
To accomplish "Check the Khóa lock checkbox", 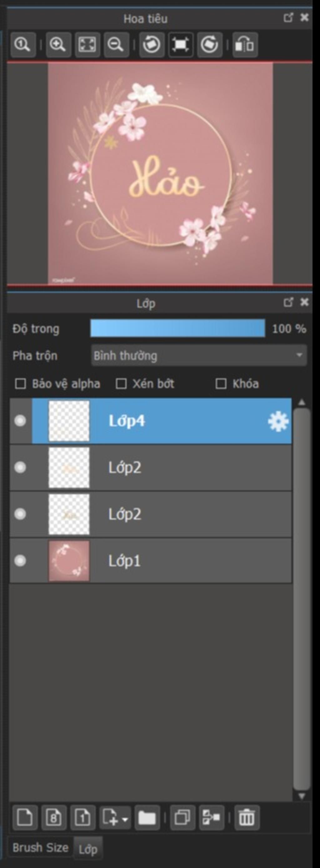I will [x=221, y=383].
